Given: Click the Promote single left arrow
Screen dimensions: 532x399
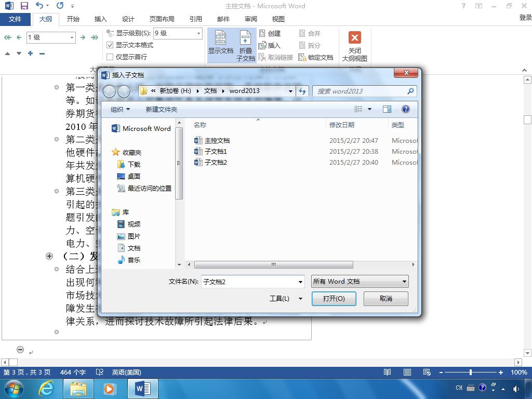Looking at the screenshot, I should point(19,37).
